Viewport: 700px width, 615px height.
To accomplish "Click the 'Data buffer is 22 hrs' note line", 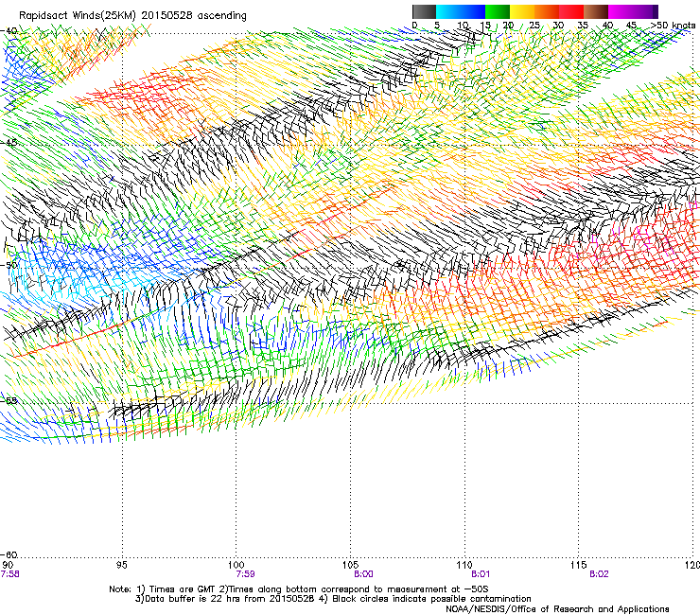I will 333,599.
